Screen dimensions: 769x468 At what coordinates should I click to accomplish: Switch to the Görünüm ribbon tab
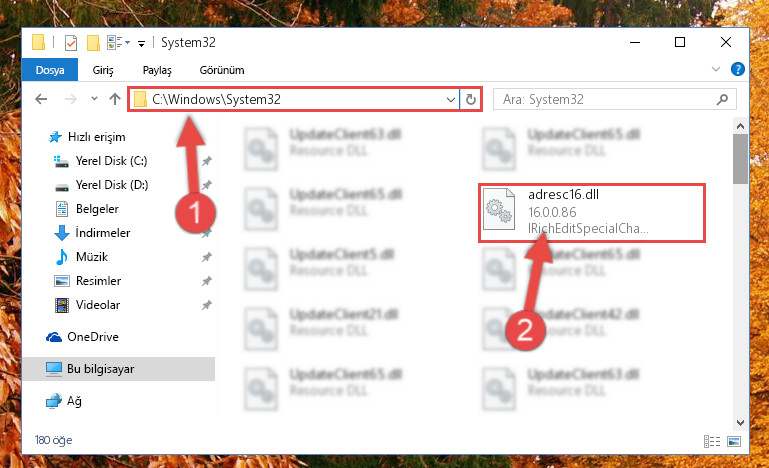222,70
